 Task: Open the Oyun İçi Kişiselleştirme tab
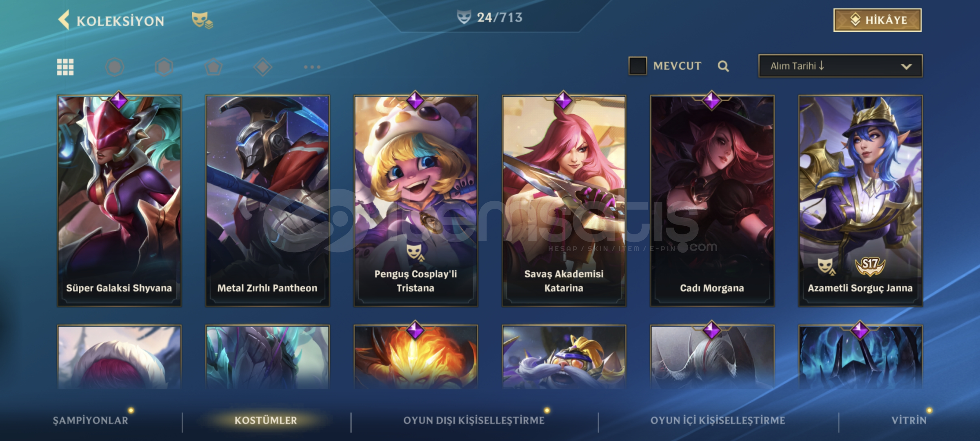coord(718,420)
